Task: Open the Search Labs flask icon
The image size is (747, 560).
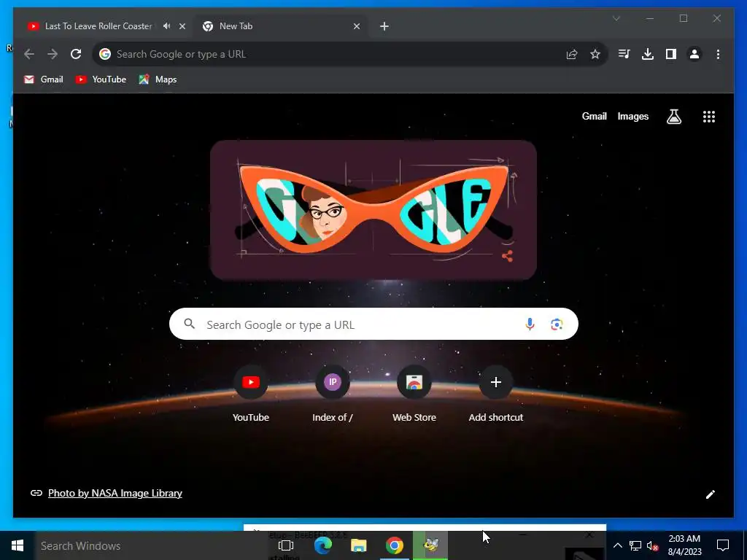Action: (673, 116)
